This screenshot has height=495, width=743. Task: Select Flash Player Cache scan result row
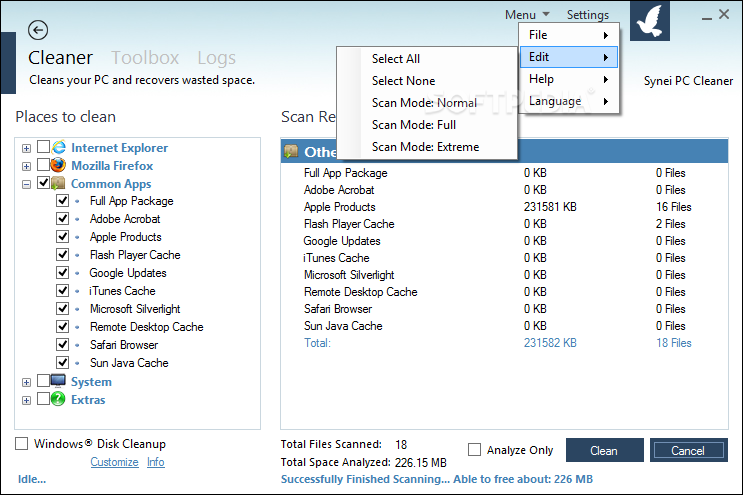[504, 224]
